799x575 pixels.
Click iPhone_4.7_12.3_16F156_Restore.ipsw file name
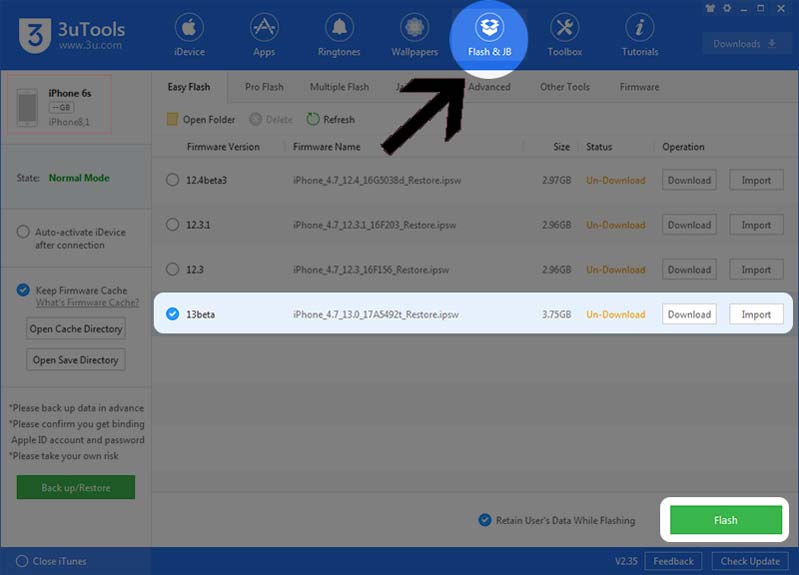coord(371,270)
